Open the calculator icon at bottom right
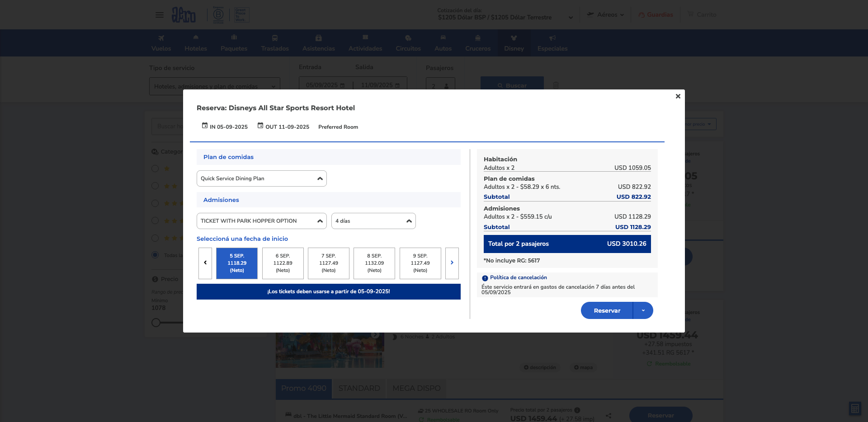The height and width of the screenshot is (422, 868). [x=855, y=408]
